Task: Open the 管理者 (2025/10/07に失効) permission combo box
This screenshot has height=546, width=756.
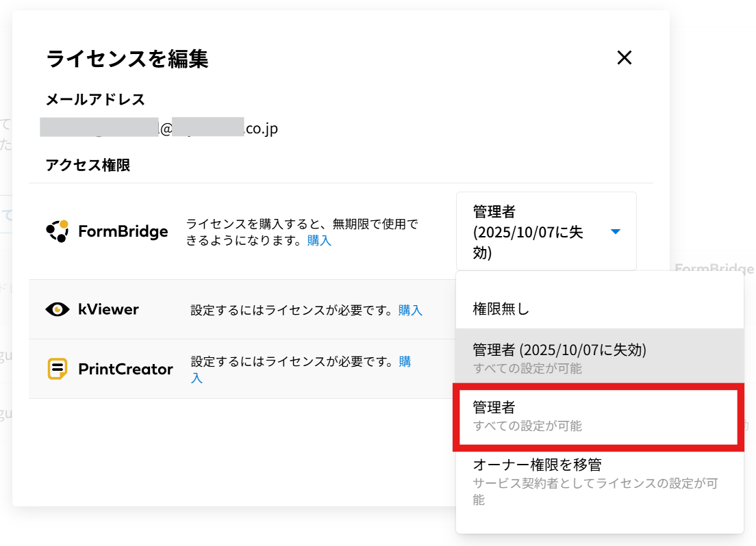Action: [546, 231]
